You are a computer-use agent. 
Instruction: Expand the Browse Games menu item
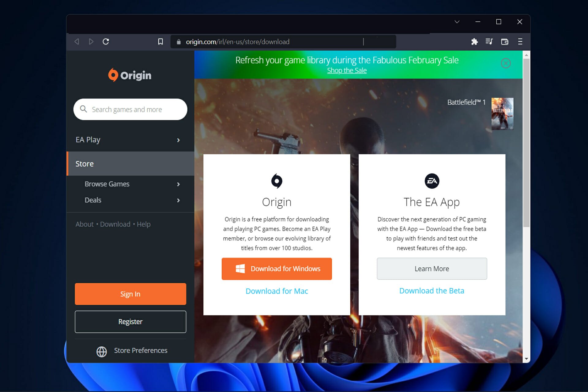click(x=178, y=184)
